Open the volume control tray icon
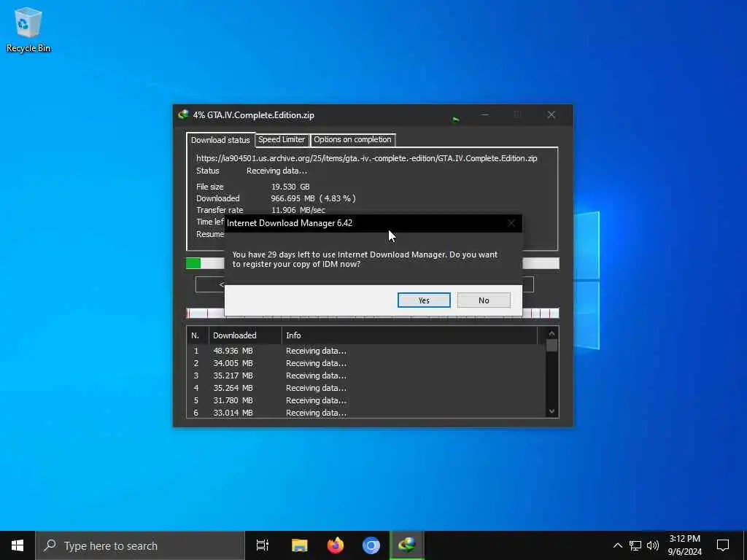This screenshot has height=560, width=747. click(653, 545)
